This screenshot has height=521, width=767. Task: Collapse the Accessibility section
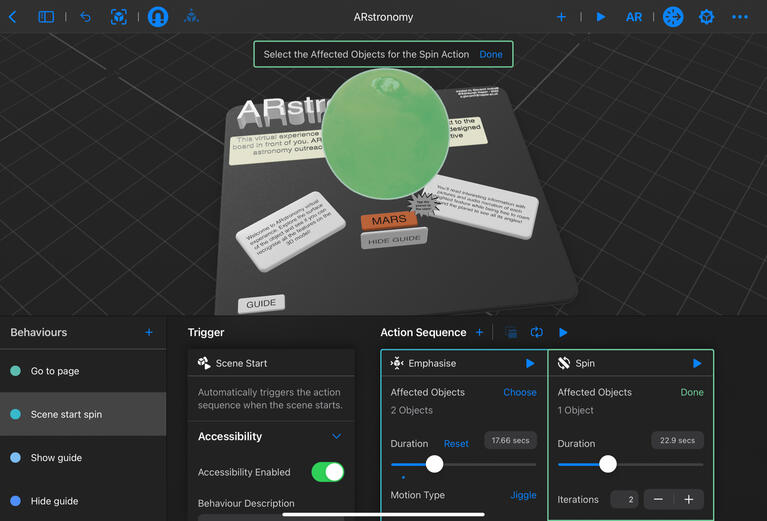tap(337, 436)
